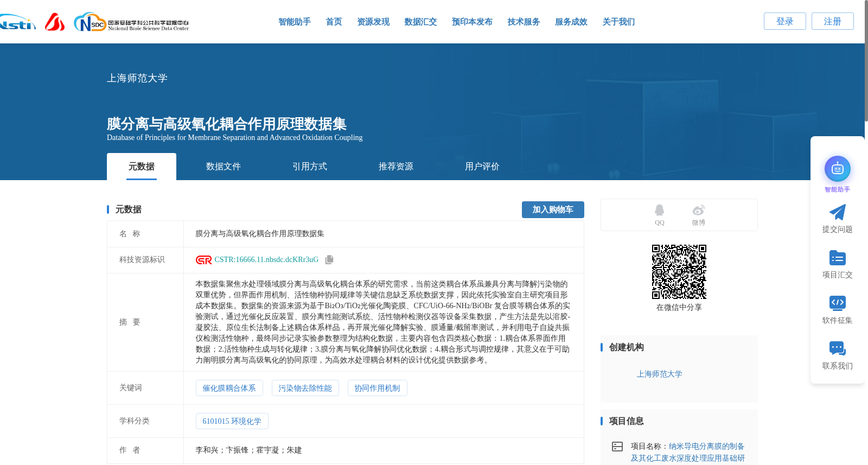Screen dimensions: 868x465
Task: Click the 污染物去除性能 keyword tag
Action: 305,388
